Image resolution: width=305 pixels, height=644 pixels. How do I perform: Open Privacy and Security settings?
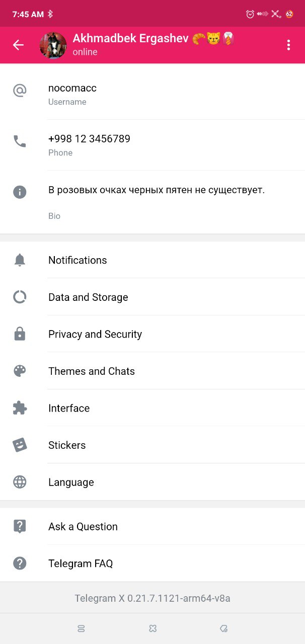coord(95,334)
